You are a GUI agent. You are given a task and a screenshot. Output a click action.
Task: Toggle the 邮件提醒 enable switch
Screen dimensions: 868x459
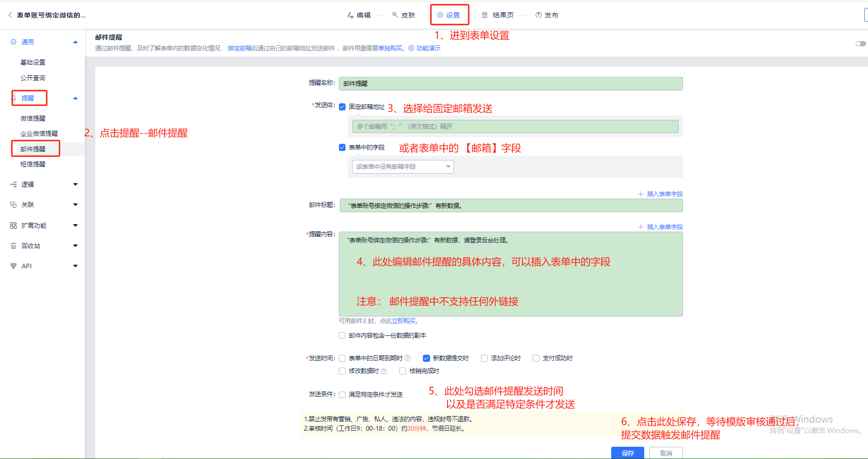[x=860, y=44]
